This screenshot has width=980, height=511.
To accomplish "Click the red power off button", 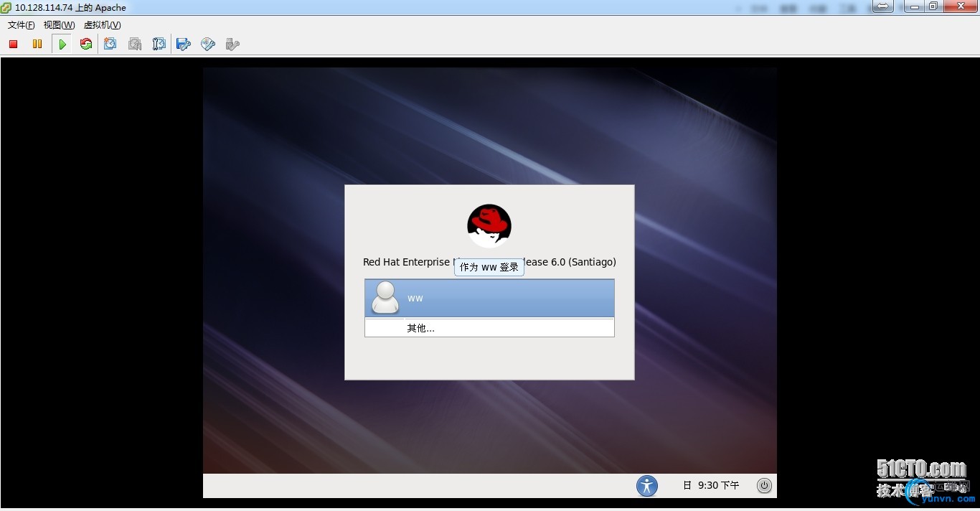I will (x=13, y=44).
